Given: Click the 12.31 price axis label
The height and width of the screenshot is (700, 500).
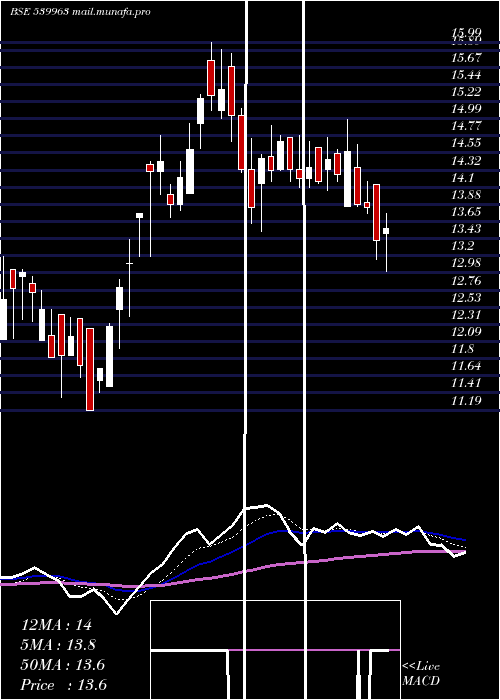Looking at the screenshot, I should point(467,315).
